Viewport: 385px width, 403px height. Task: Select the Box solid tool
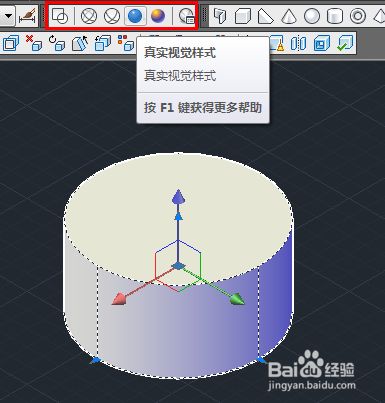[243, 16]
